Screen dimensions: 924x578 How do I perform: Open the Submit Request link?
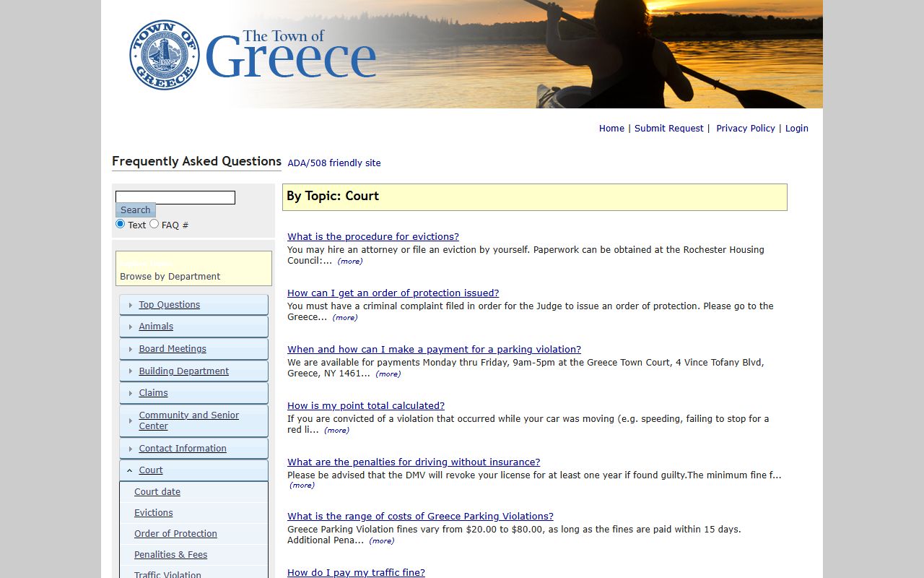click(668, 129)
